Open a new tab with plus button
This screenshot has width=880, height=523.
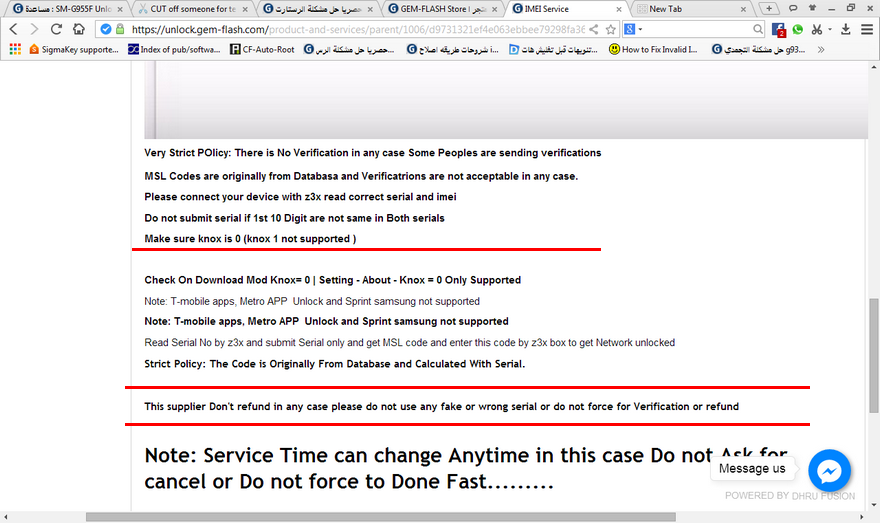[x=769, y=8]
